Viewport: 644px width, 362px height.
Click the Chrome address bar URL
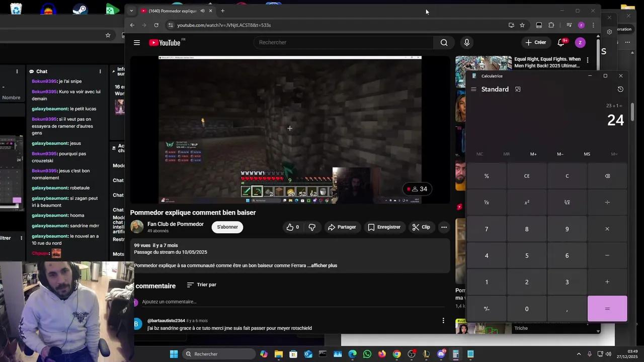pyautogui.click(x=224, y=25)
